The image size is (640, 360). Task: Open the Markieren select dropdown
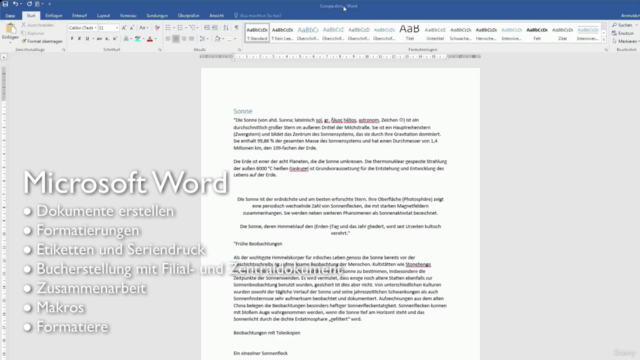coord(627,41)
